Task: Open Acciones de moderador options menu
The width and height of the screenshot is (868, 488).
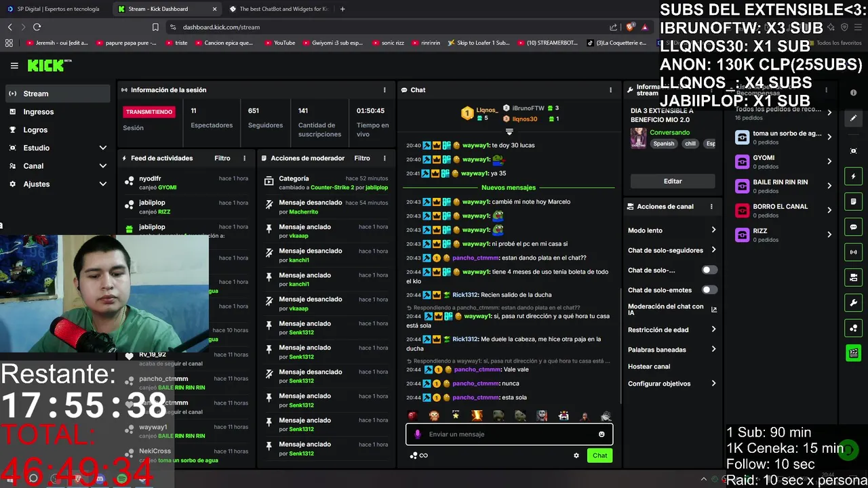Action: coord(384,158)
